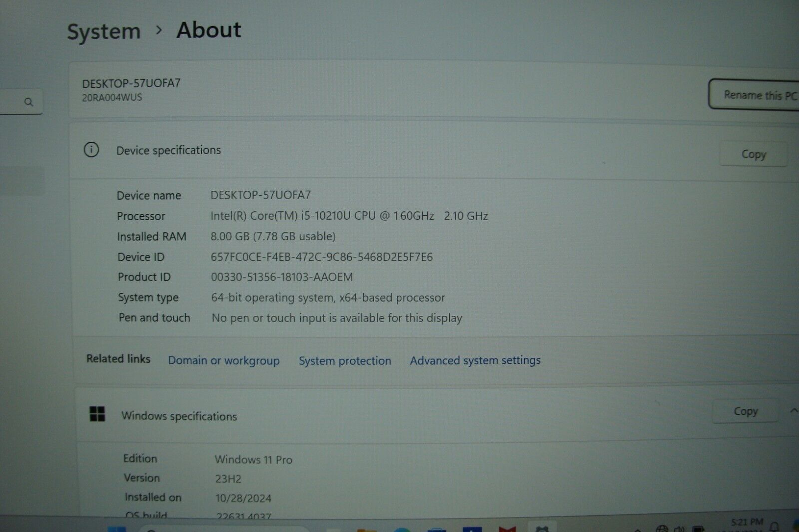Viewport: 799px width, 532px height.
Task: Select the Windows 11 Pro edition value
Action: 254,459
